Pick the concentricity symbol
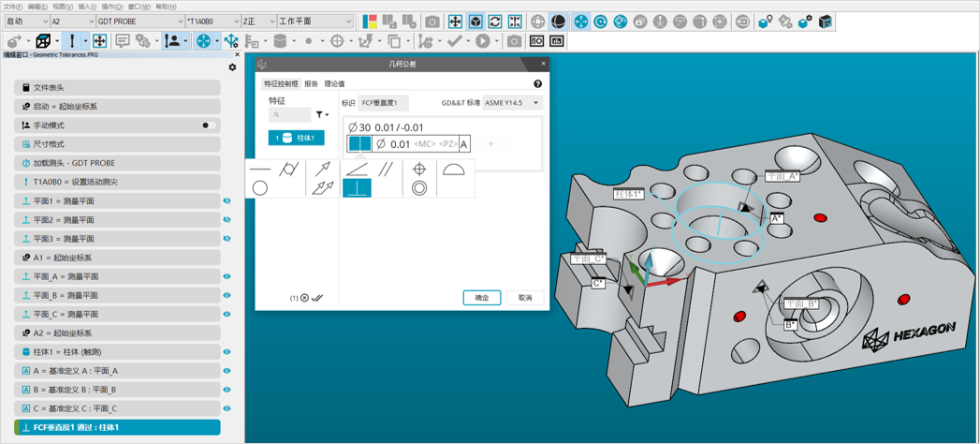 coord(419,188)
